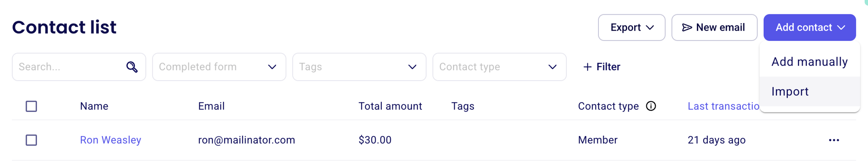Open the Ron Weasley contact link

(x=111, y=140)
